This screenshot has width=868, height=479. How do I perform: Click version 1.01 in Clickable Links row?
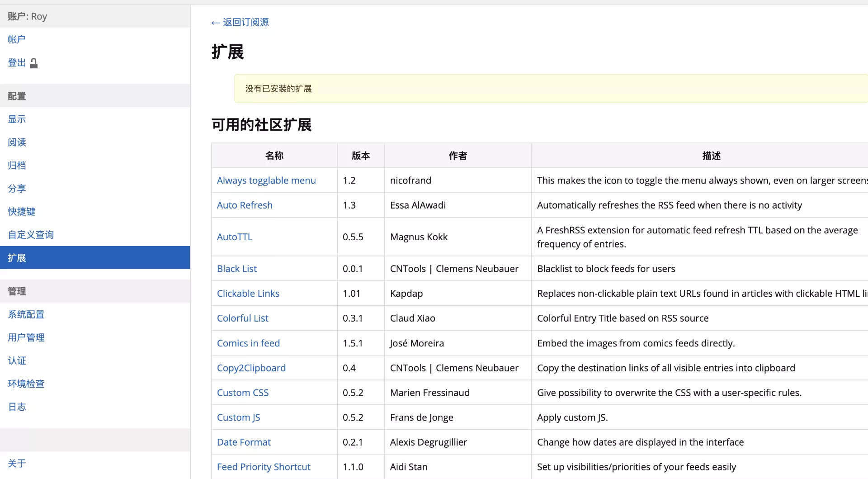point(351,294)
